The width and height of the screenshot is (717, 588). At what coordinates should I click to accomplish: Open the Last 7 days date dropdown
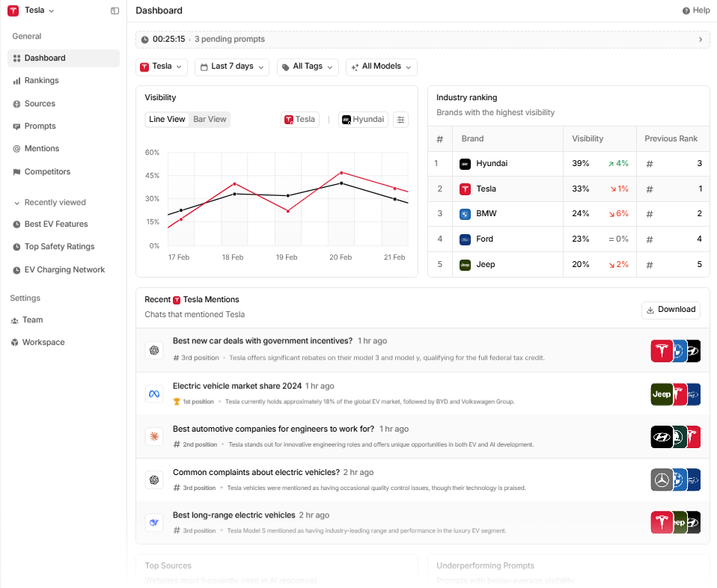[232, 67]
